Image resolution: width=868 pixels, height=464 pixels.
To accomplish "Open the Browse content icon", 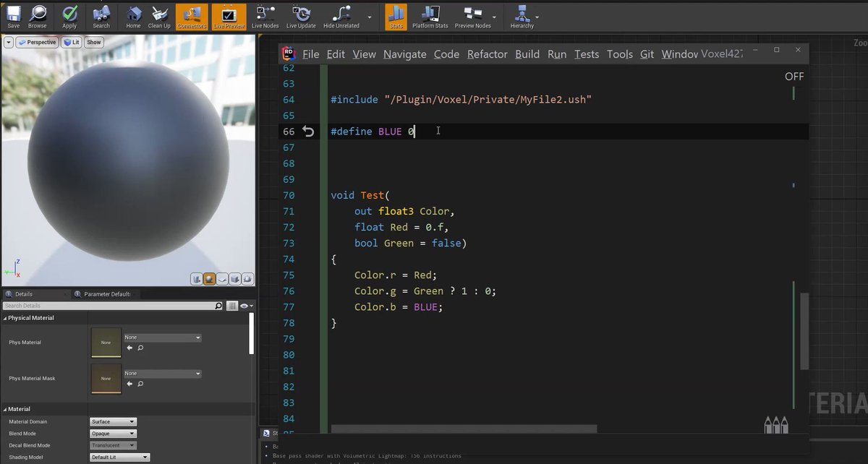I will (x=38, y=13).
